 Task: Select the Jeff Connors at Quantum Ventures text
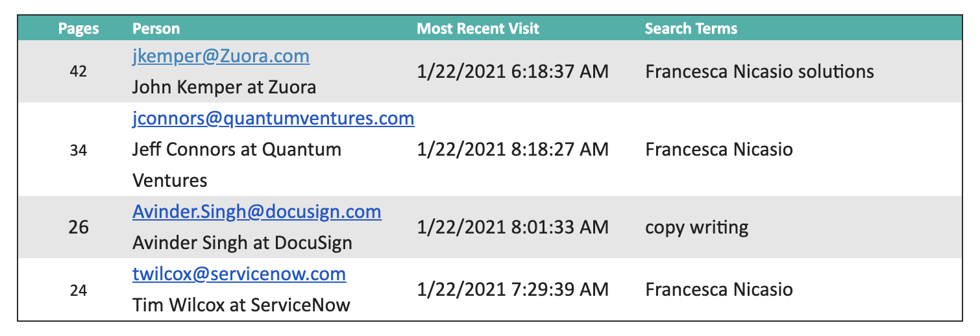[237, 165]
